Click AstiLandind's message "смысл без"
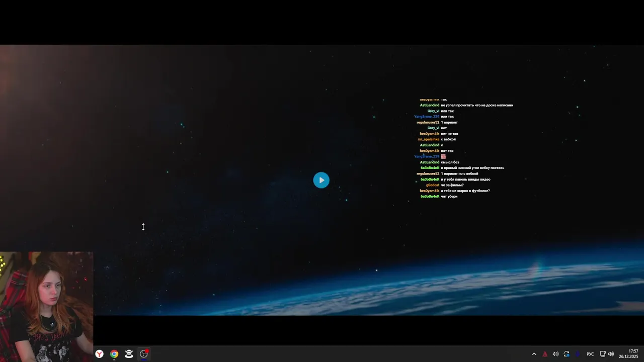644x362 pixels. click(x=450, y=162)
